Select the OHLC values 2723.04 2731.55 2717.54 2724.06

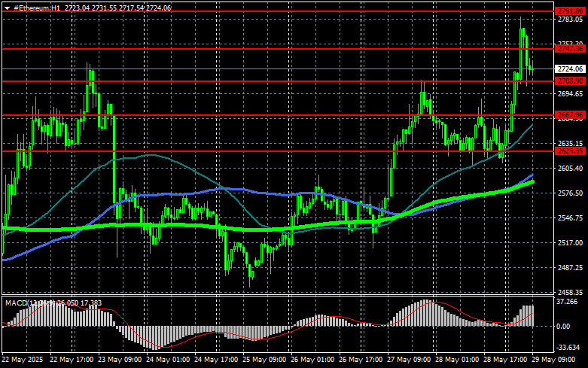point(117,8)
